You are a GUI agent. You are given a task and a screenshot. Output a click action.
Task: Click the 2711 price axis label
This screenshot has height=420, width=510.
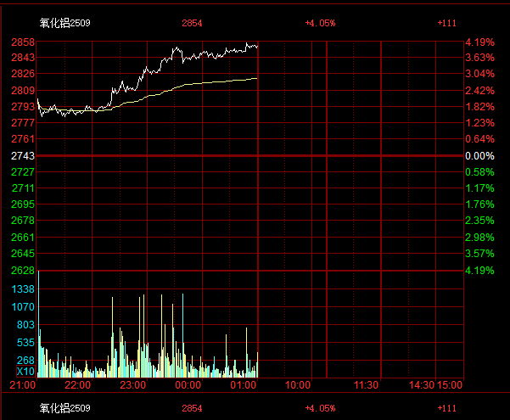23,188
